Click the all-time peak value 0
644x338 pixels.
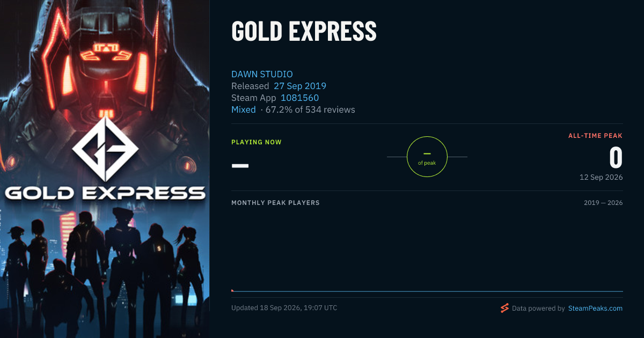coord(616,158)
